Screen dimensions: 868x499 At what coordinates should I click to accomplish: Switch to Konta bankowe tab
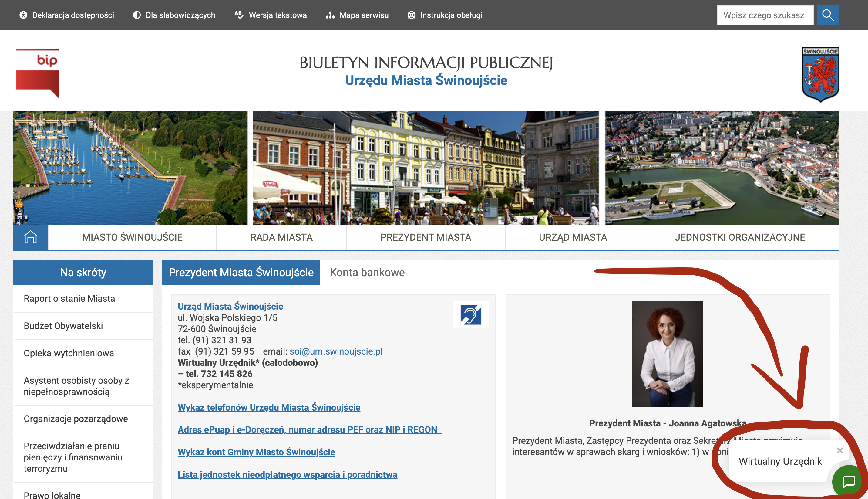[x=367, y=273]
